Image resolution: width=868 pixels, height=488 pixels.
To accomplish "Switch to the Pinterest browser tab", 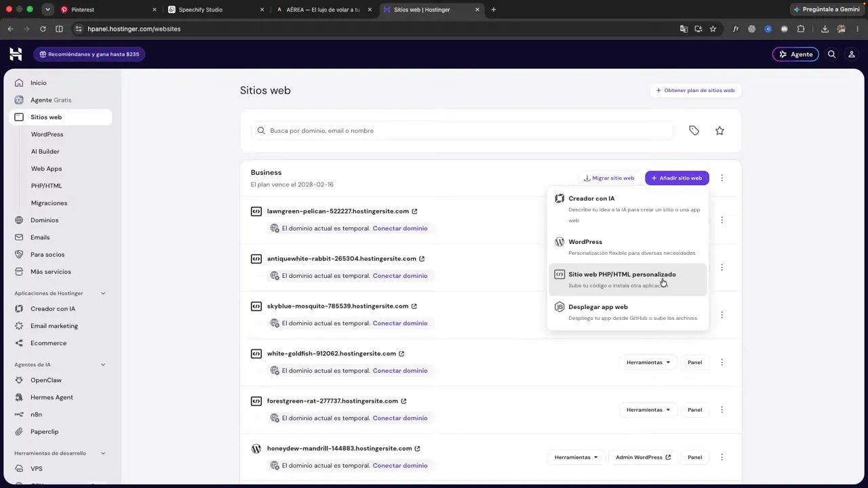I will pyautogui.click(x=107, y=9).
